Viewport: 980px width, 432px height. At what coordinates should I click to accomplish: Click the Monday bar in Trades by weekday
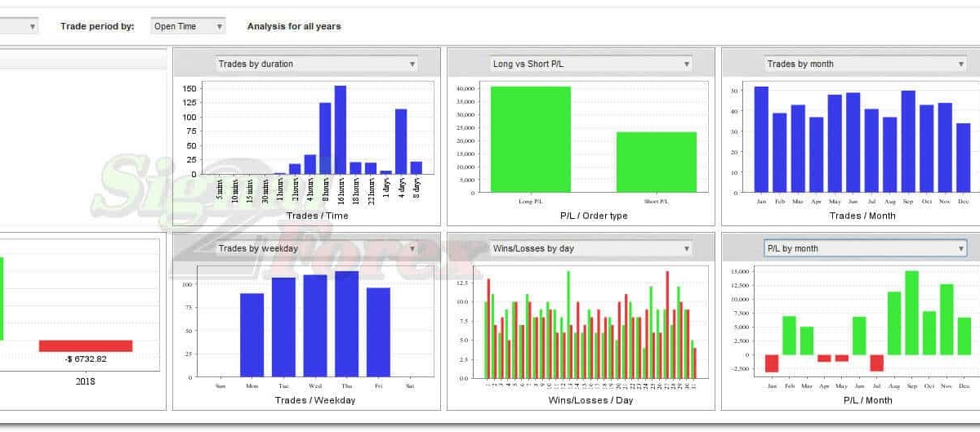point(252,336)
